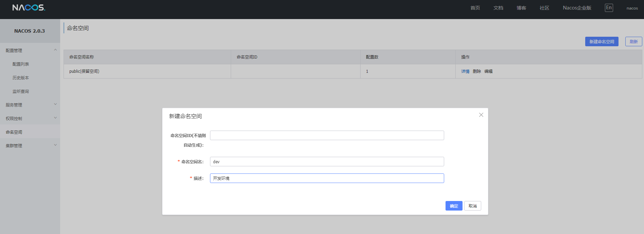Click the NACOS 2.0.3 version label
This screenshot has height=234, width=644.
(x=30, y=31)
